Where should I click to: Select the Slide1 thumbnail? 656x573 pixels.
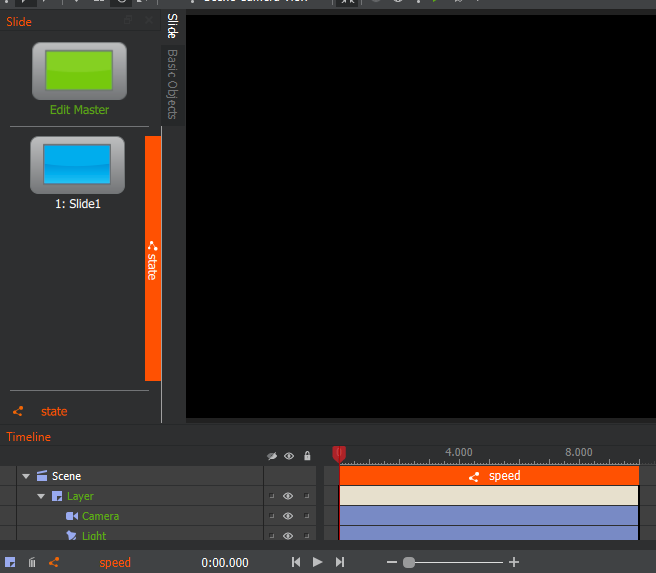(x=77, y=165)
